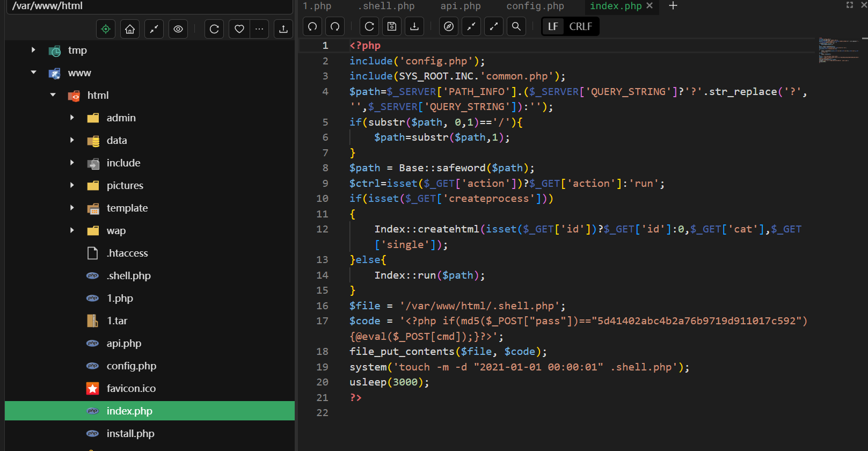Click the code minimap preview
The width and height of the screenshot is (868, 451).
838,50
